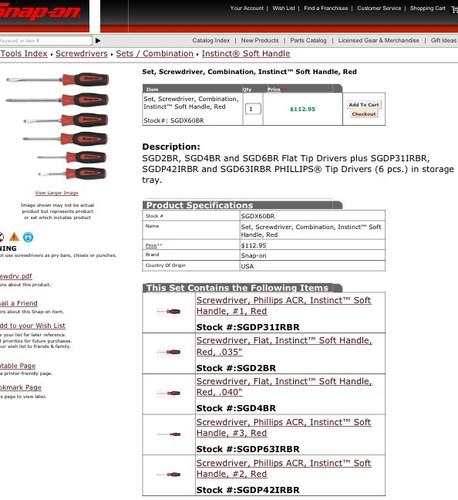This screenshot has height=500, width=458.
Task: Click the USA country of origin value
Action: tap(247, 266)
